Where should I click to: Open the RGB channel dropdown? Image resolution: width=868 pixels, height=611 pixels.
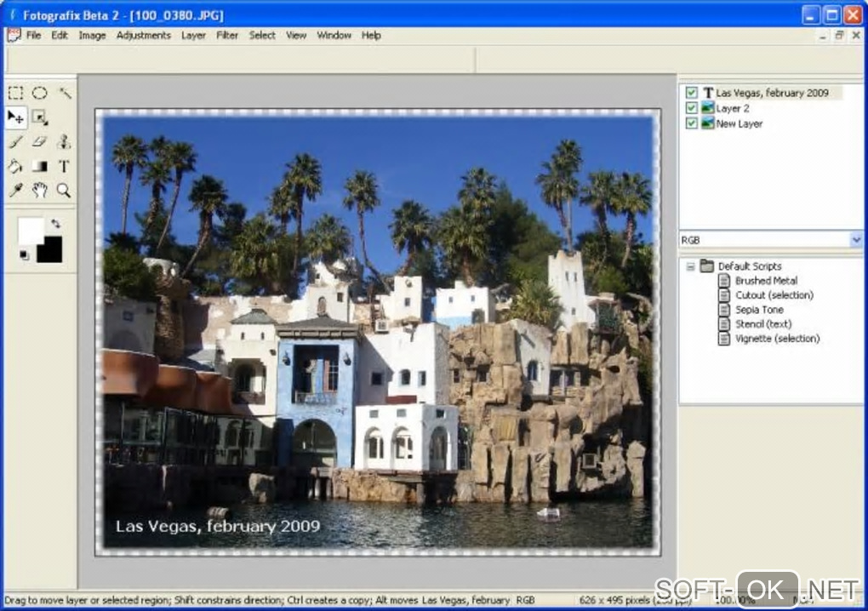coord(855,240)
